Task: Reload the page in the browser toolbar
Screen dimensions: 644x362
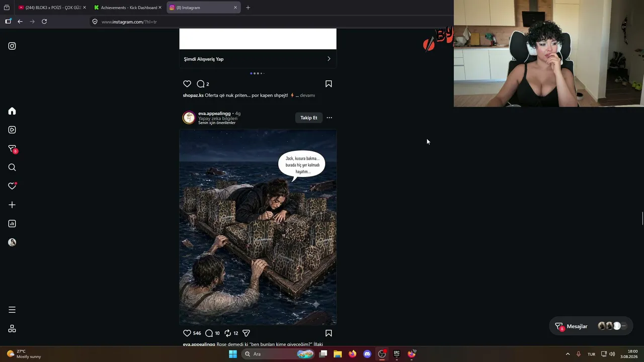Action: point(44,22)
